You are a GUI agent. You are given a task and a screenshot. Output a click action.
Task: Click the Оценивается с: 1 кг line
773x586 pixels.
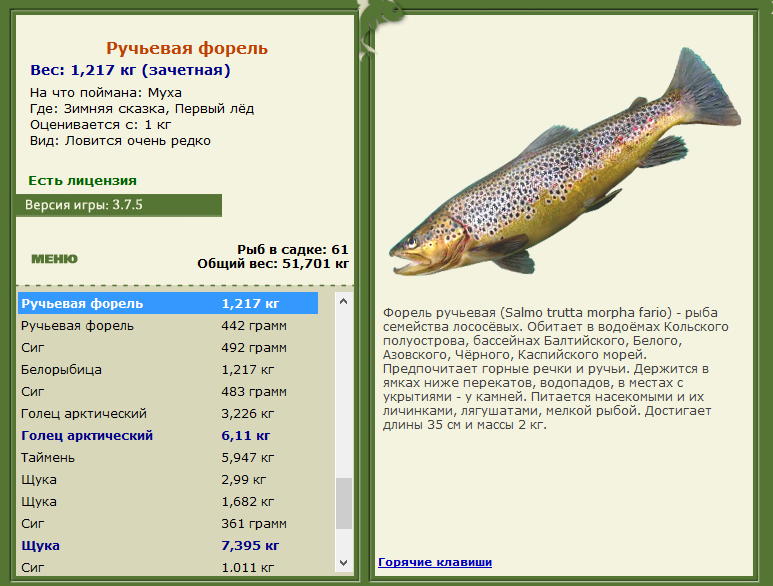100,125
